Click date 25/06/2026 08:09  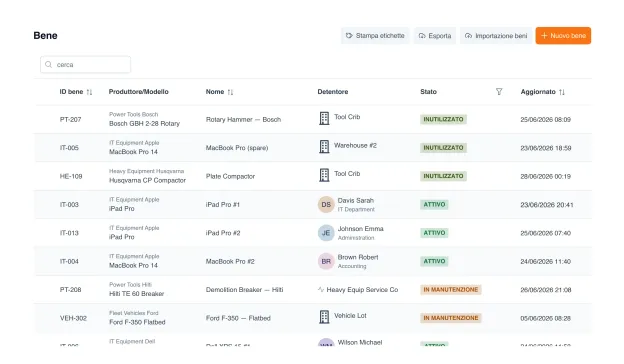coord(546,119)
